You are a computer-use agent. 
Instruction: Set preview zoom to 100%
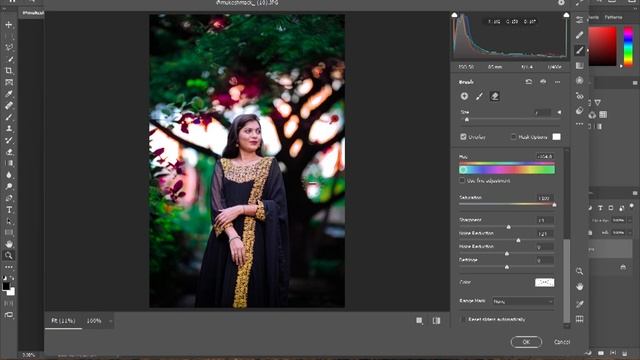[94, 321]
